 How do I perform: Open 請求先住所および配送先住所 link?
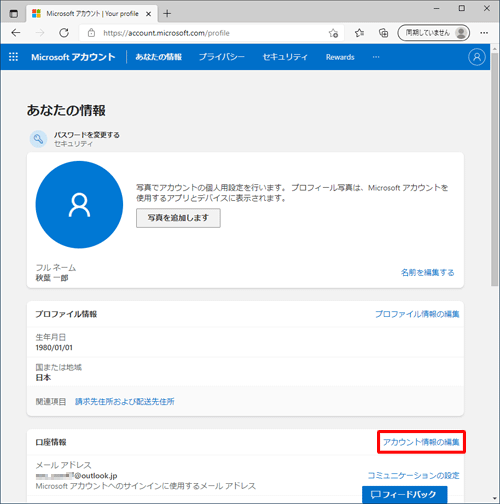pos(125,401)
